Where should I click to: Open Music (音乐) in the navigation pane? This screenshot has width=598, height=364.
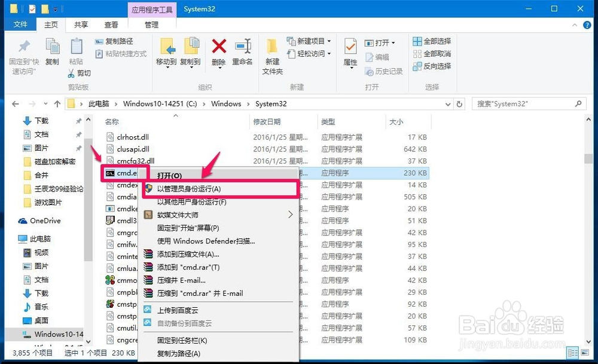coord(36,307)
